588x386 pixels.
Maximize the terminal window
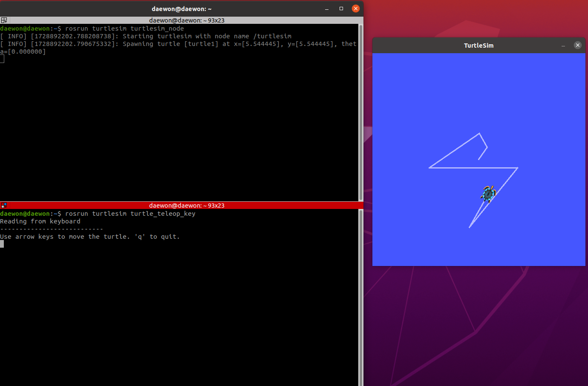click(341, 9)
